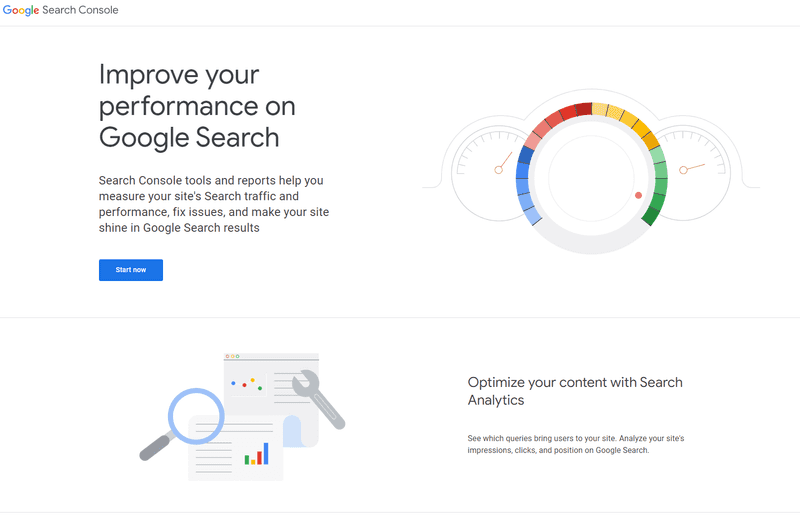This screenshot has width=800, height=530.
Task: Click the Google logo in the header
Action: tap(21, 10)
